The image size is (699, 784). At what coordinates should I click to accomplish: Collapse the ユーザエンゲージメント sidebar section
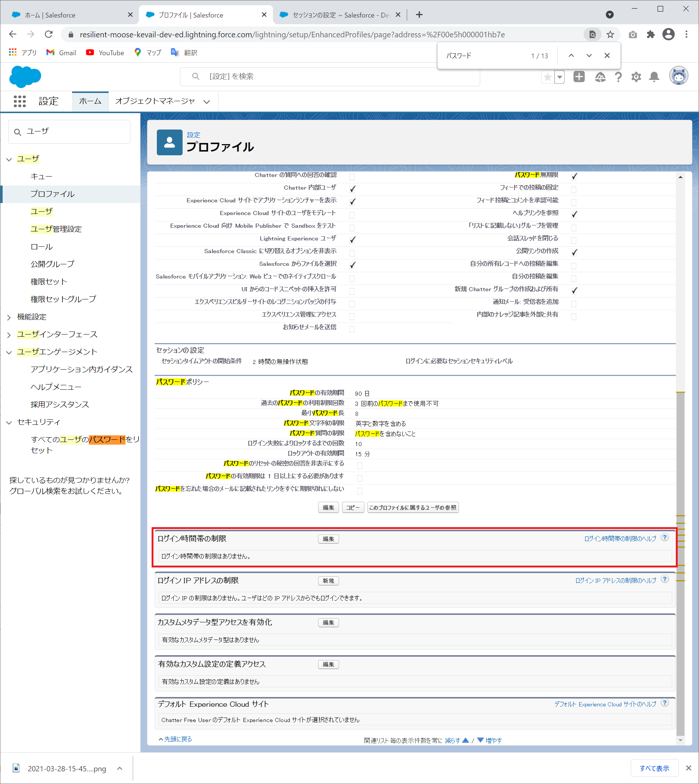[x=9, y=352]
